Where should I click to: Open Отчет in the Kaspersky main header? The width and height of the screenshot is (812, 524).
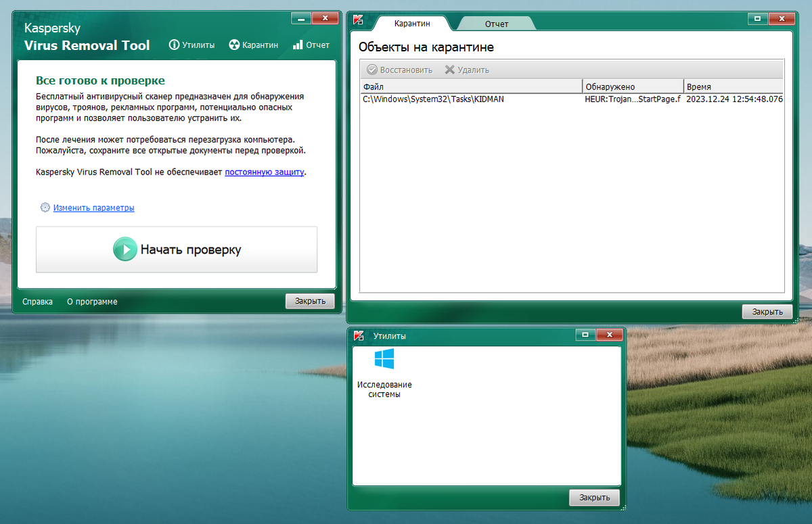311,45
